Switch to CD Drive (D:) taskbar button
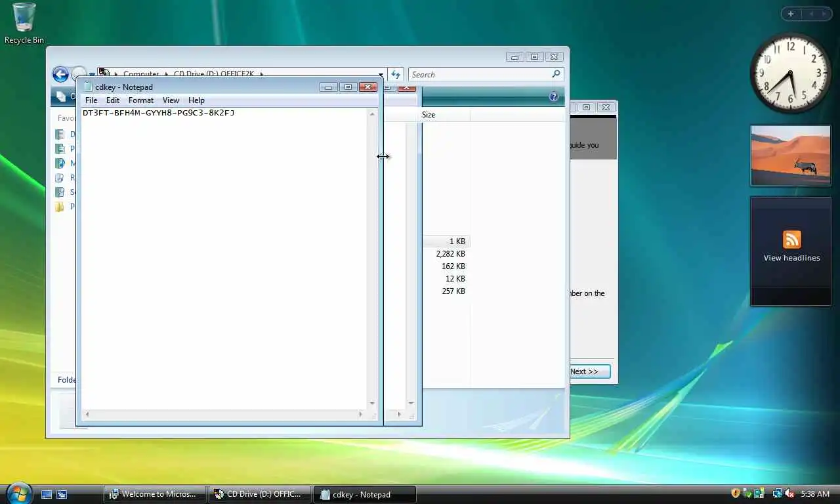Viewport: 840px width, 504px height. point(260,494)
